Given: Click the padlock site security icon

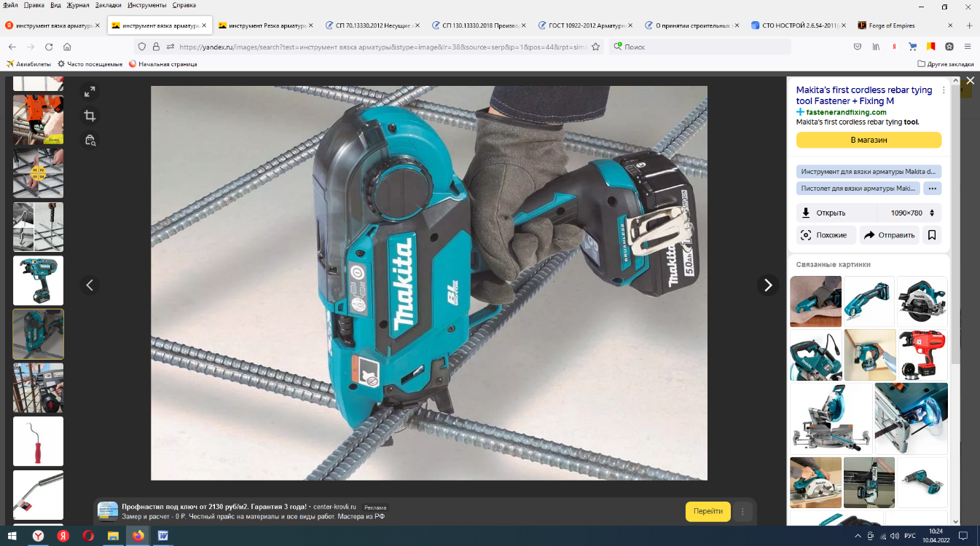Looking at the screenshot, I should (x=156, y=47).
